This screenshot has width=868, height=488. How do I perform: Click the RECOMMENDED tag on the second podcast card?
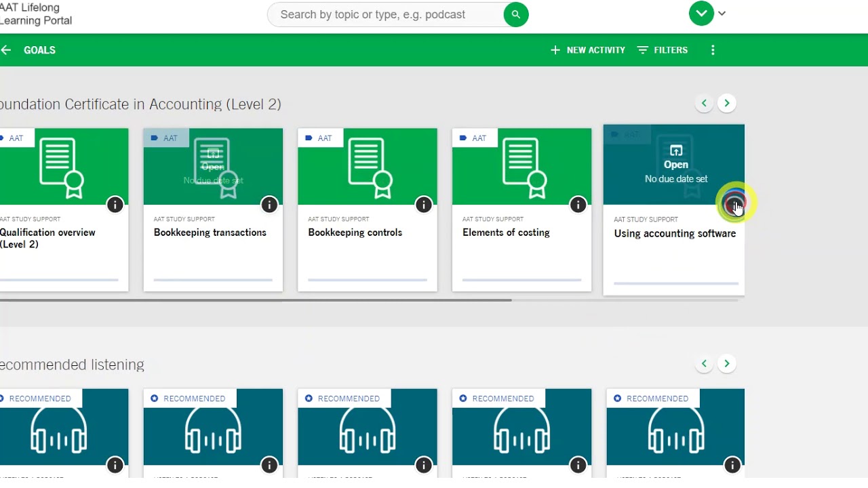(190, 399)
